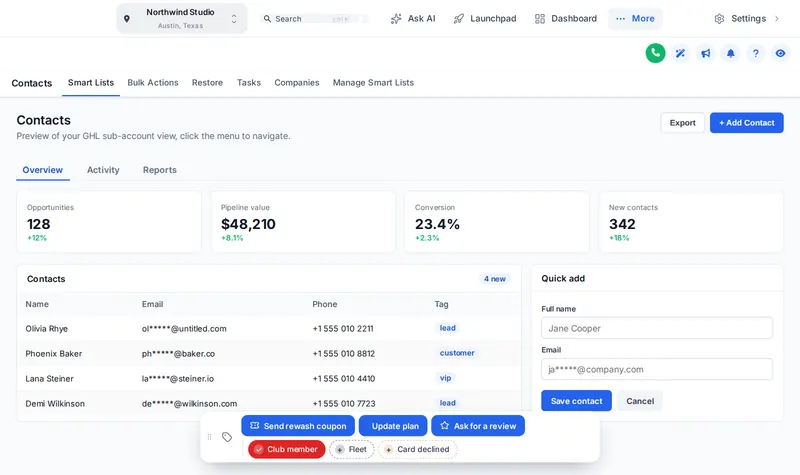Click the star icon on Ask for a review
Image resolution: width=800 pixels, height=475 pixels.
(x=444, y=426)
